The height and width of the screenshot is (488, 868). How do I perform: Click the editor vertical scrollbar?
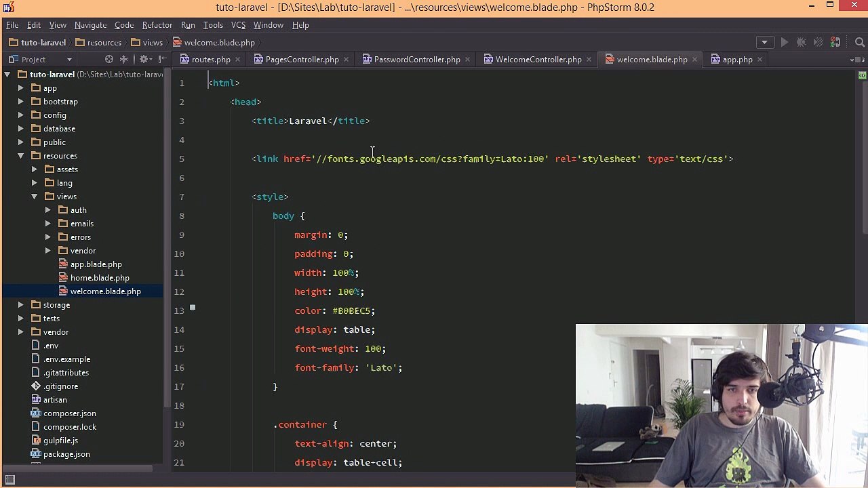(x=864, y=158)
